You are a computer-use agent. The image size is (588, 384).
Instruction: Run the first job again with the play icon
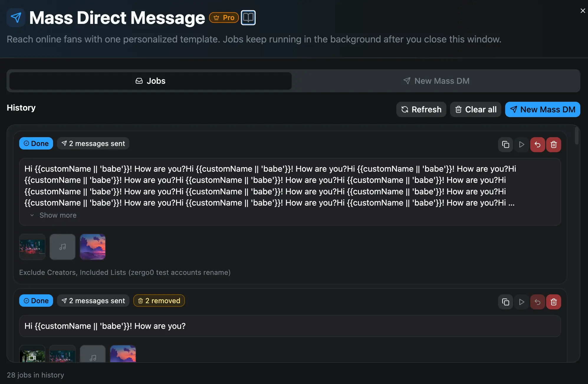pyautogui.click(x=521, y=145)
